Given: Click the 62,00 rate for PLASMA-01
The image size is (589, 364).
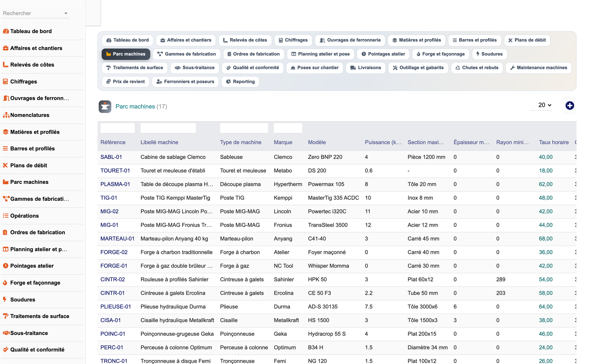Looking at the screenshot, I should (x=545, y=184).
